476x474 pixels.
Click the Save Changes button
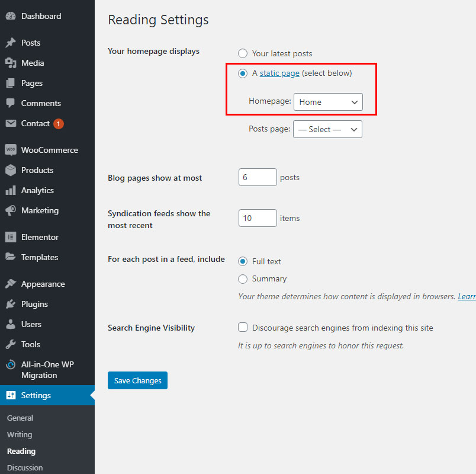[137, 380]
